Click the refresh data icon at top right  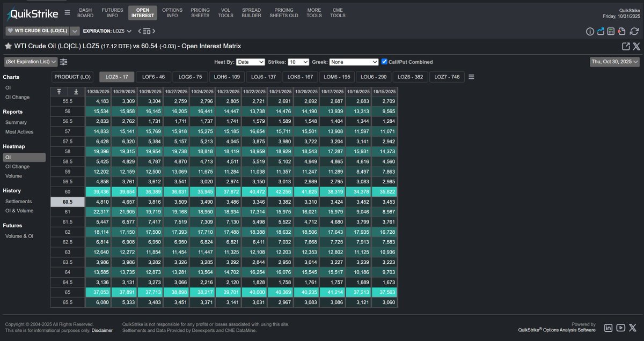(x=634, y=31)
